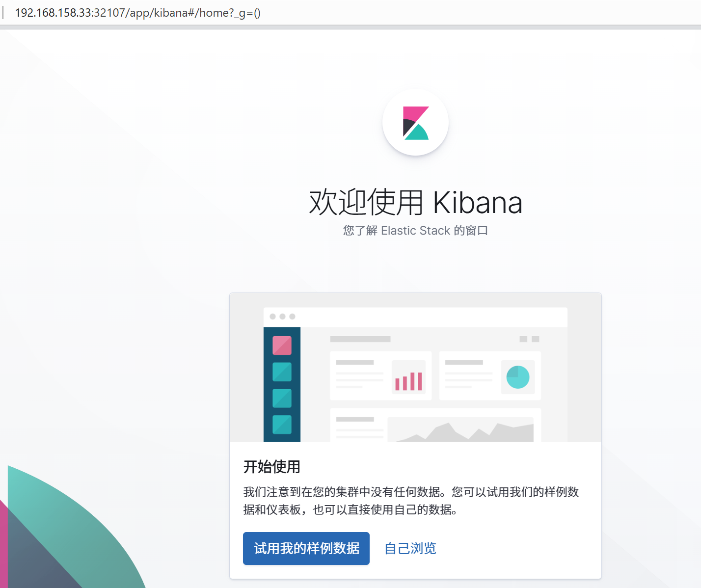Click the first teal square in illustration sidebar
This screenshot has height=588, width=701.
pos(282,372)
